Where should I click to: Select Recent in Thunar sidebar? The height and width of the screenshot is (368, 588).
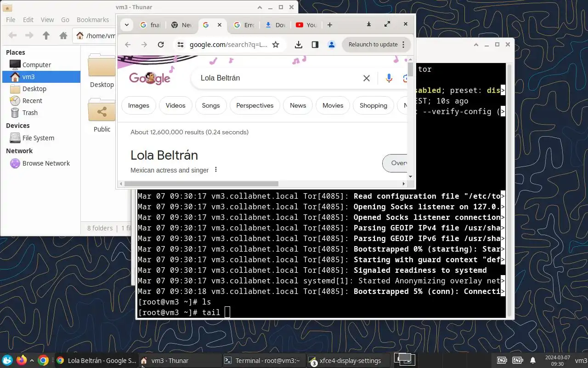tap(41, 101)
